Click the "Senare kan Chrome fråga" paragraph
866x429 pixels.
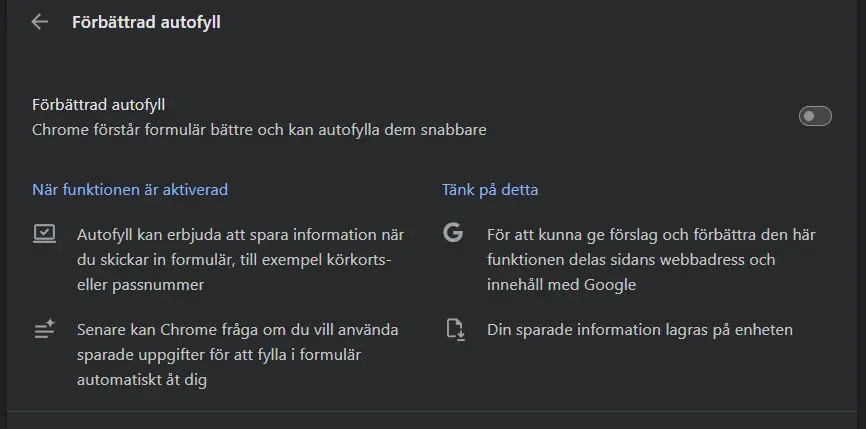click(237, 355)
